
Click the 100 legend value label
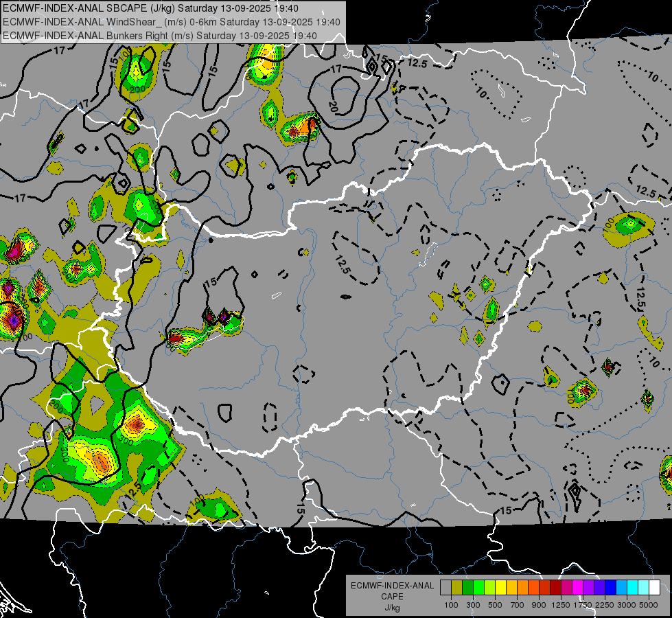451,605
